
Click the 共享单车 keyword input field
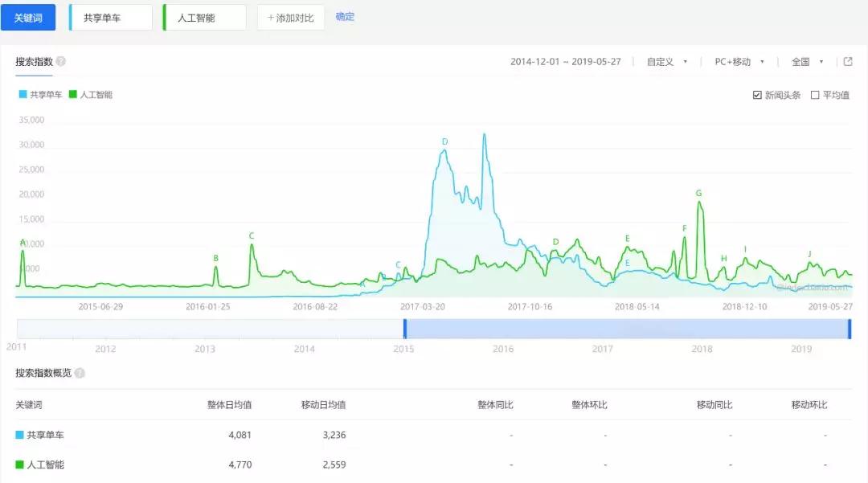click(x=112, y=17)
